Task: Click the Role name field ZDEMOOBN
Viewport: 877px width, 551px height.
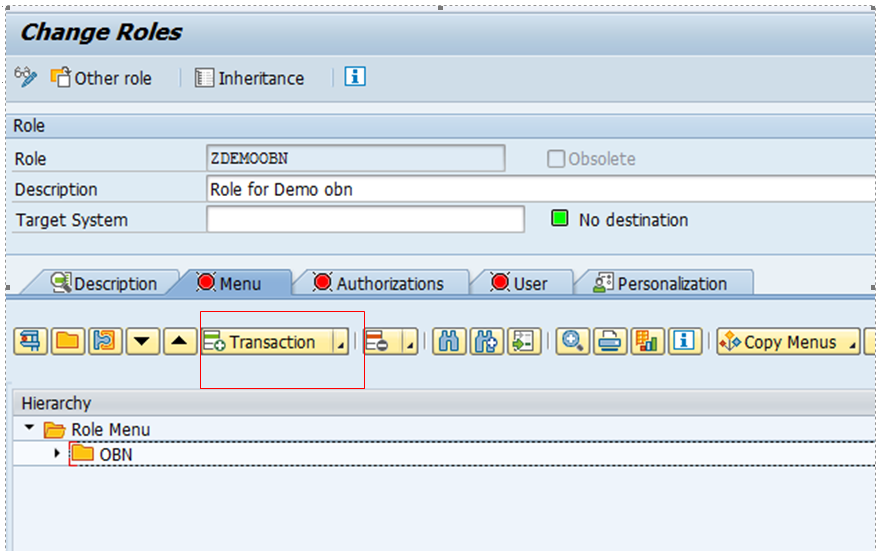Action: (356, 158)
